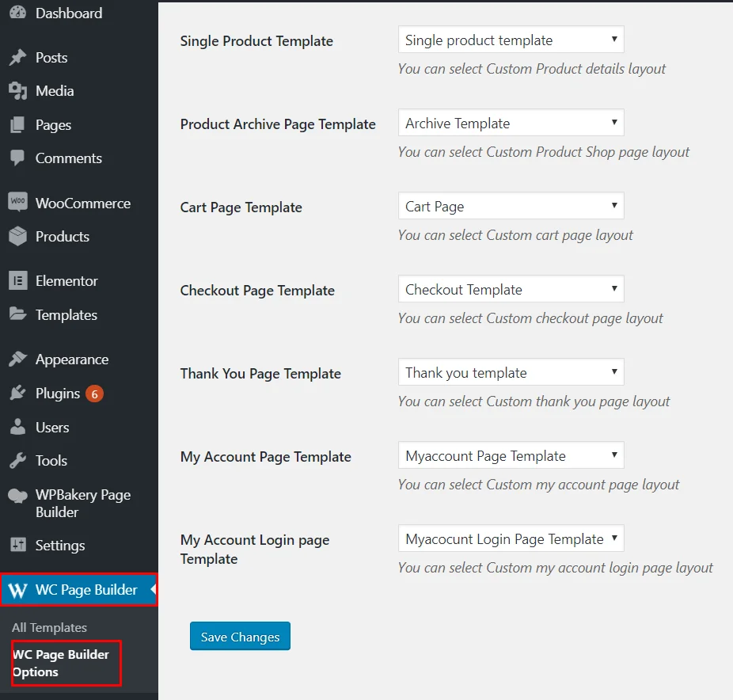This screenshot has height=700, width=733.
Task: Open the Checkout Page Template dropdown
Action: [x=511, y=288]
